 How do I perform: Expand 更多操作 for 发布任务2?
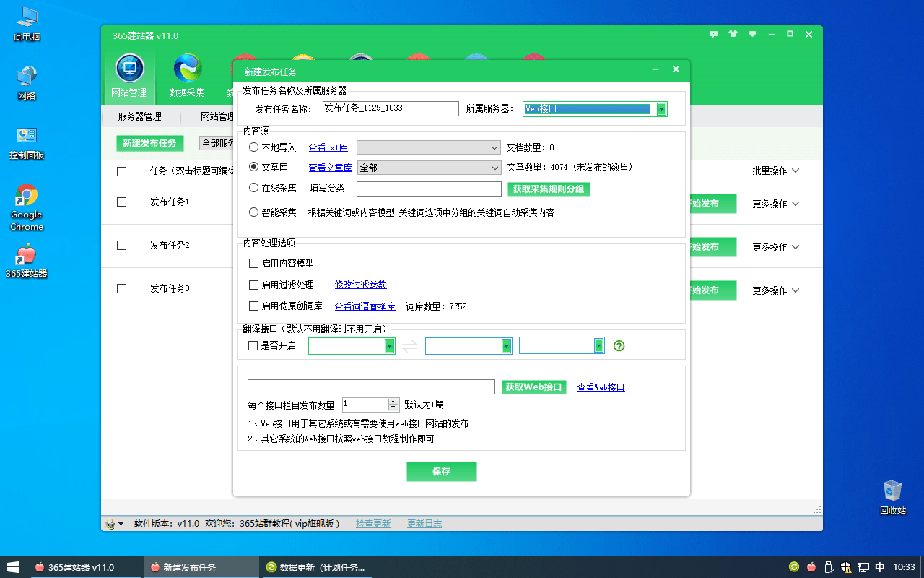(776, 247)
